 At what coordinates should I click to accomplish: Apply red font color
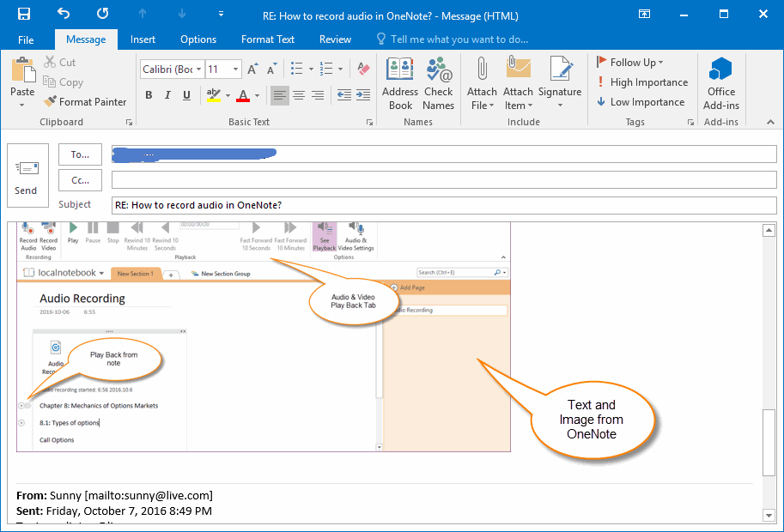coord(243,95)
